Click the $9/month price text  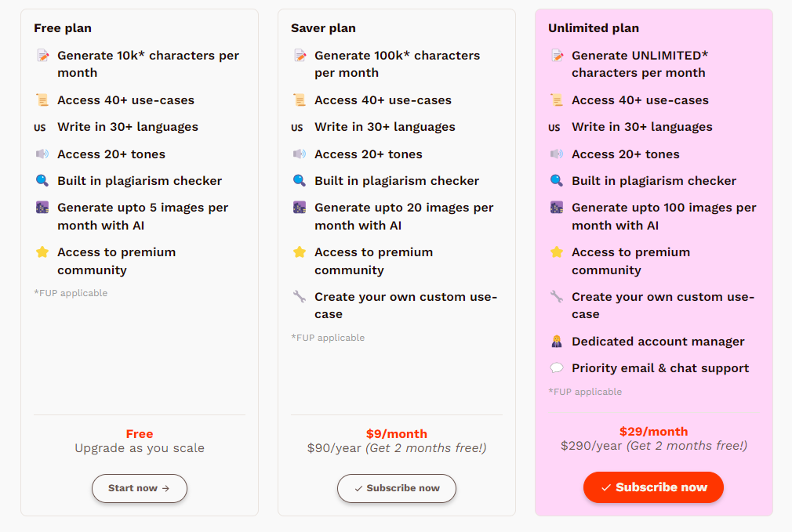(x=397, y=433)
